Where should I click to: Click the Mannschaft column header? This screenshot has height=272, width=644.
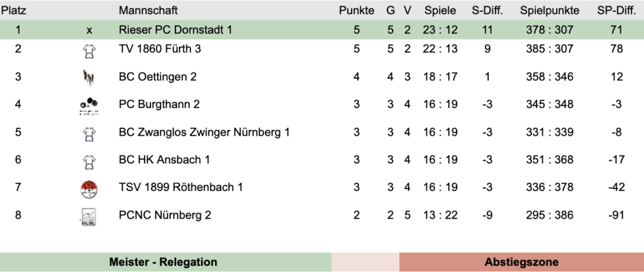pos(148,11)
